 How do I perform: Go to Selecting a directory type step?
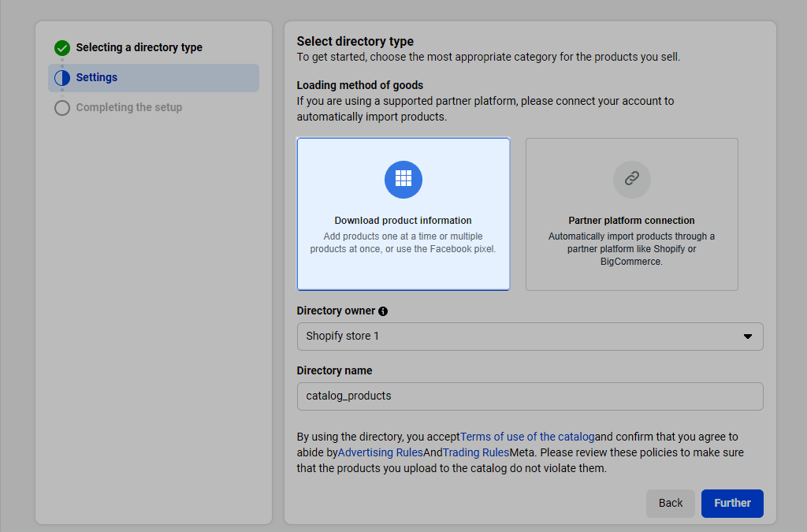(x=139, y=48)
